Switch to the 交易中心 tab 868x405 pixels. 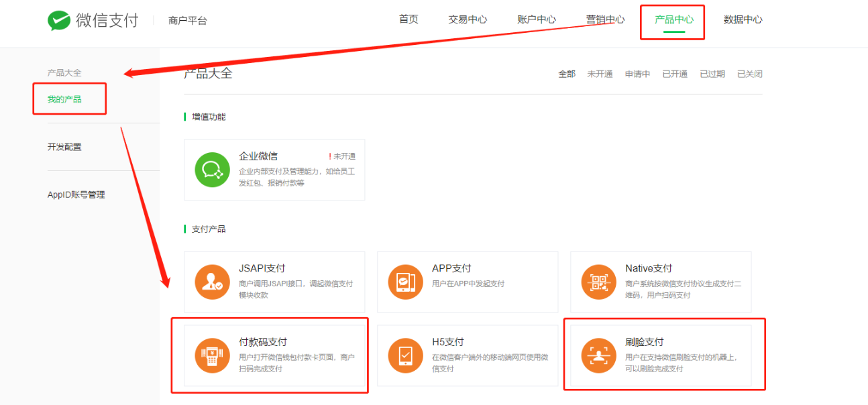(x=468, y=19)
